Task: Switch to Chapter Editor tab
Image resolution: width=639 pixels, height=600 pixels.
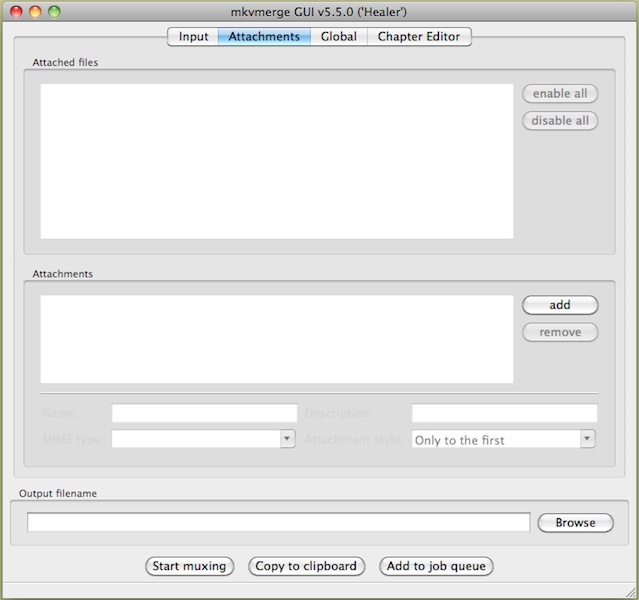Action: point(419,37)
